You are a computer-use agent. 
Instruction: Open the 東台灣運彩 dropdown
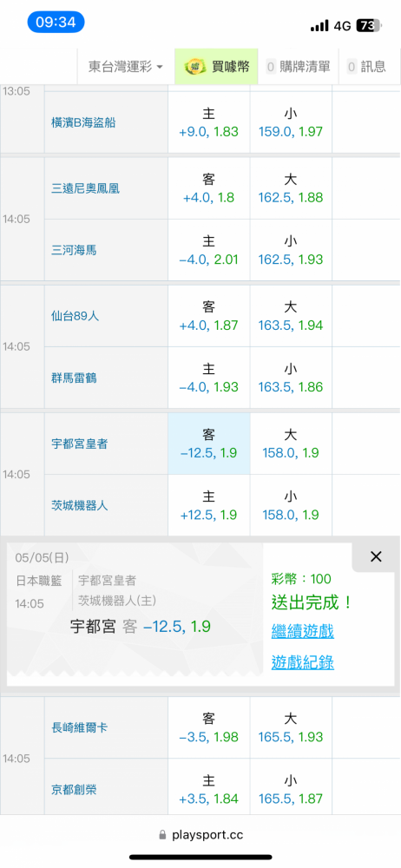coord(126,67)
